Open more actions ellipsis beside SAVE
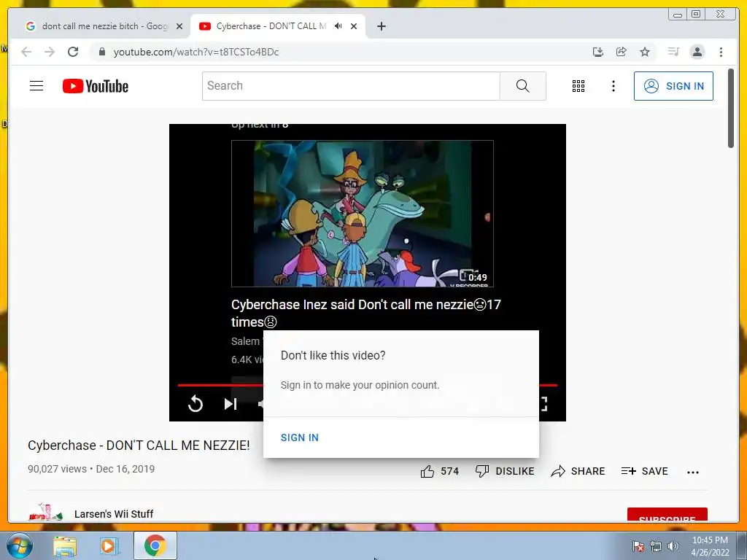 [693, 472]
